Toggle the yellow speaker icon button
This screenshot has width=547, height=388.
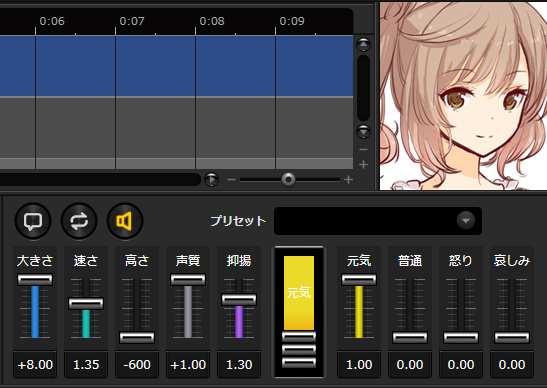click(x=125, y=221)
